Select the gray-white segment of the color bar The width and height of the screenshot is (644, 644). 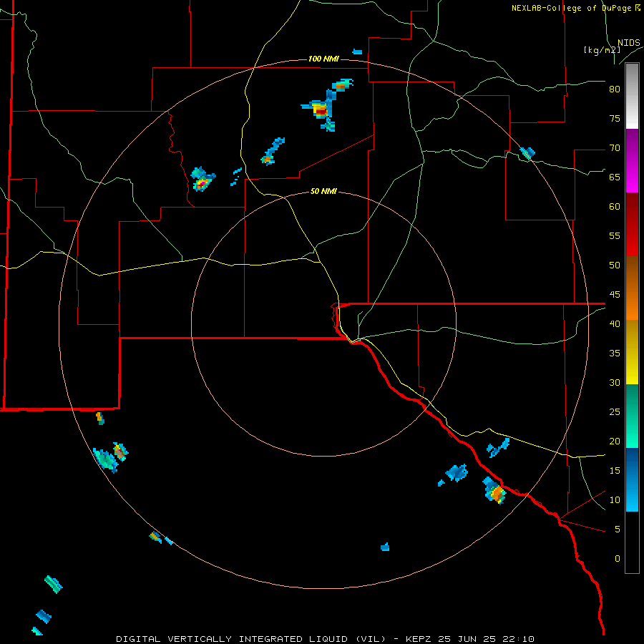pyautogui.click(x=632, y=96)
